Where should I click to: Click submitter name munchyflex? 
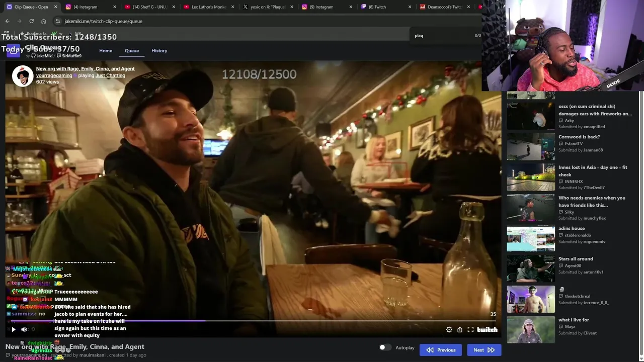(x=595, y=218)
